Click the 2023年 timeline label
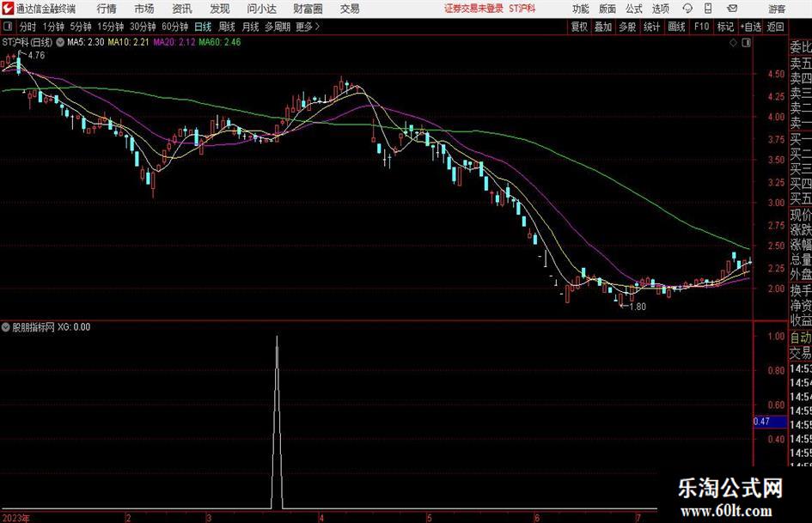Image resolution: width=812 pixels, height=523 pixels. (16, 518)
